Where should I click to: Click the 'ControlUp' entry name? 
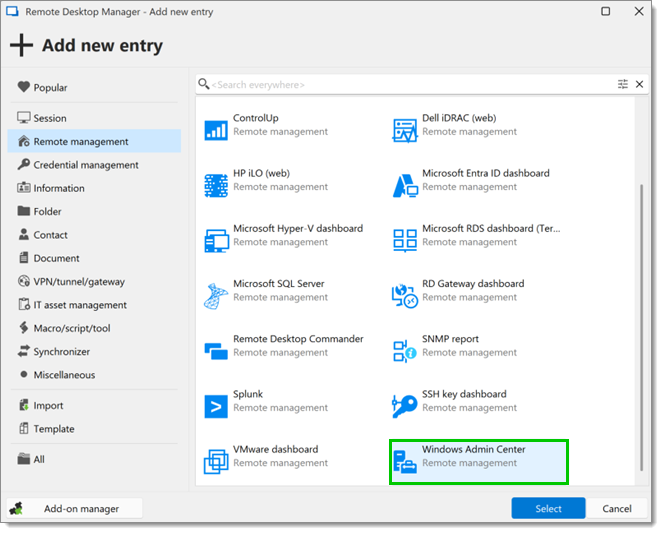tap(256, 118)
